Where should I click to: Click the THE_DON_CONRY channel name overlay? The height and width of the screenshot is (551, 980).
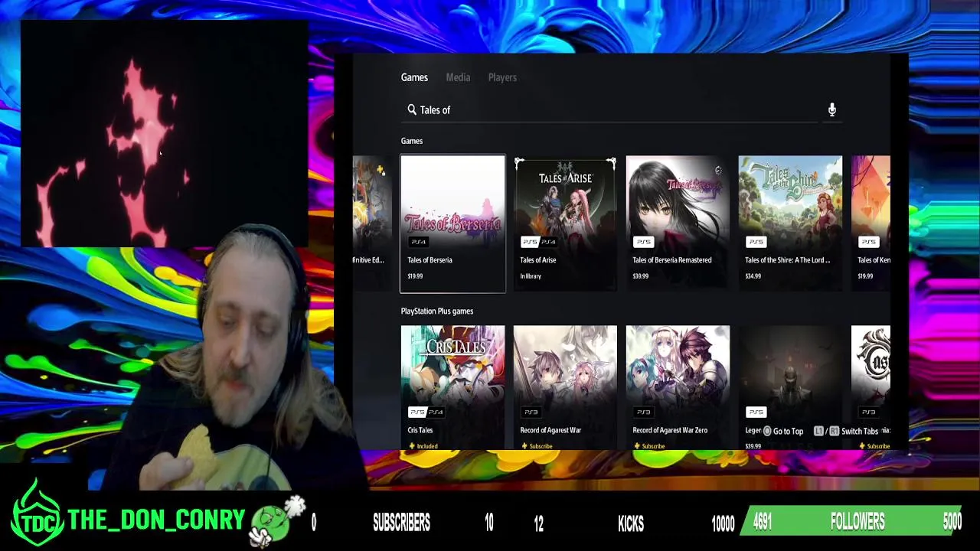[x=156, y=520]
